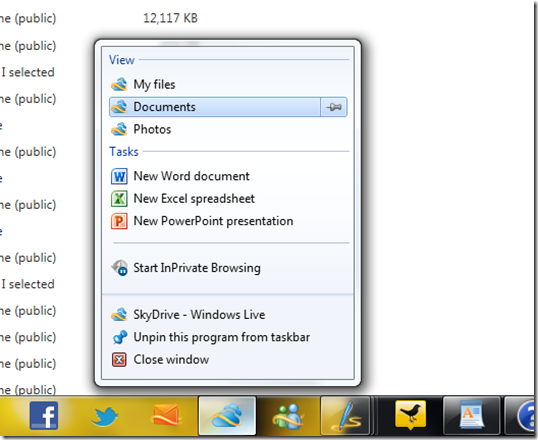Viewport: 538px width, 440px height.
Task: Choose Documents under the View section
Action: pos(215,107)
